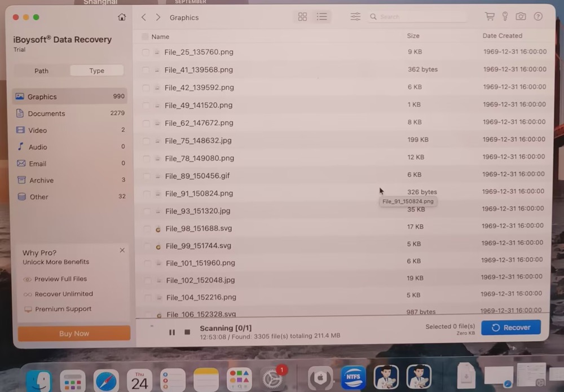
Task: Switch to grid thumbnail view
Action: coord(302,16)
